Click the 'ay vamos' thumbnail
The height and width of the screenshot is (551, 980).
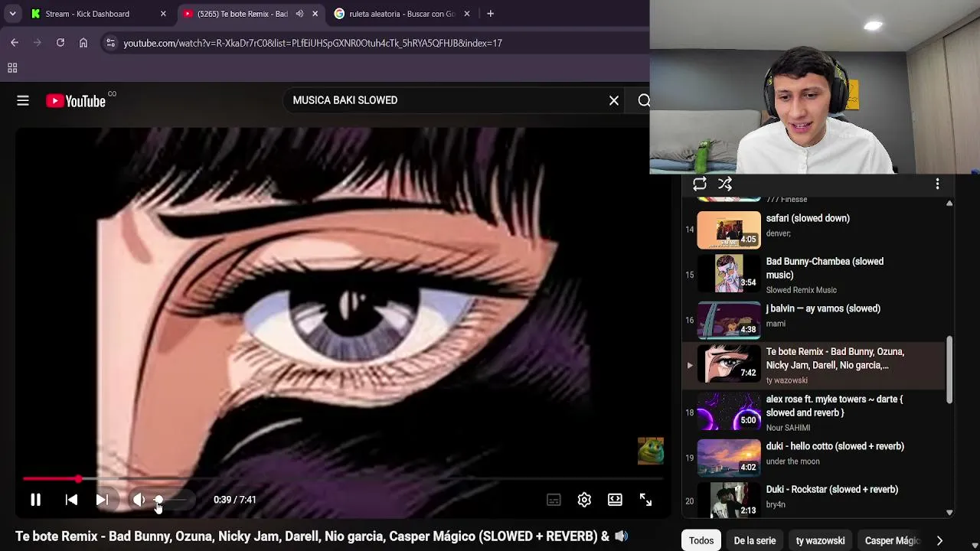click(x=729, y=320)
